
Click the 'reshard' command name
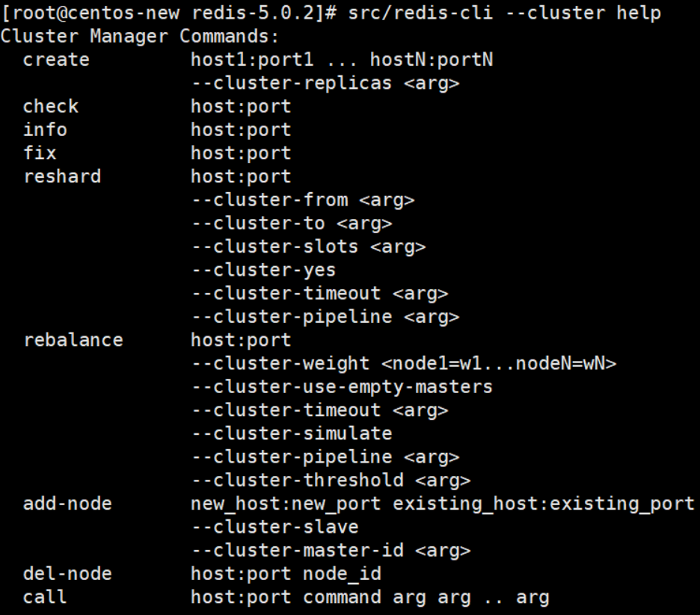click(63, 176)
